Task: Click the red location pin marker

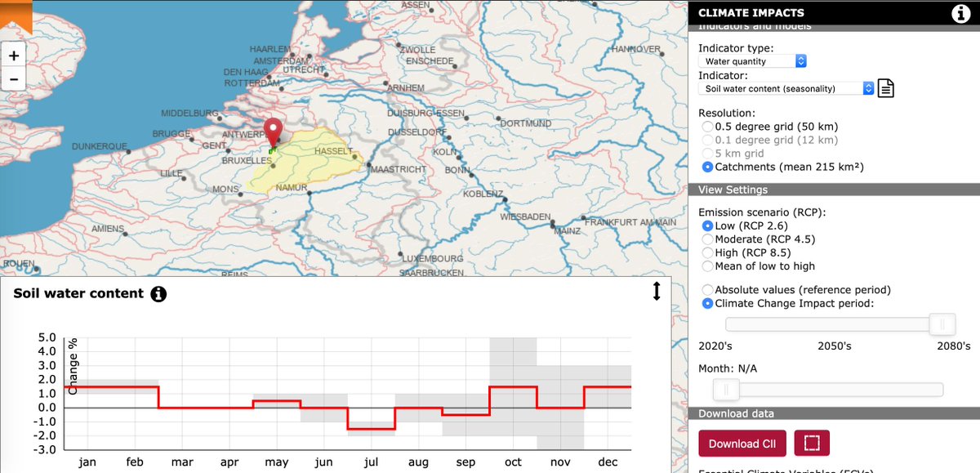Action: click(x=274, y=135)
